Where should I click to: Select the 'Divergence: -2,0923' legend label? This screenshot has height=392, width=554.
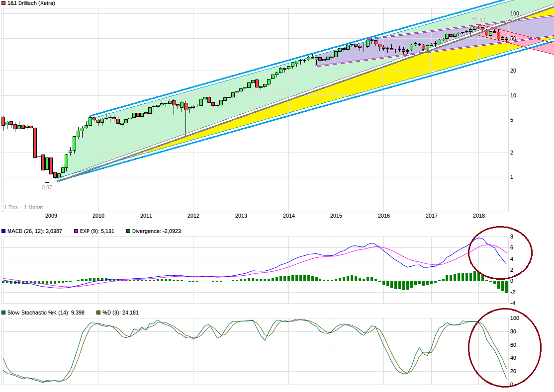[157, 231]
